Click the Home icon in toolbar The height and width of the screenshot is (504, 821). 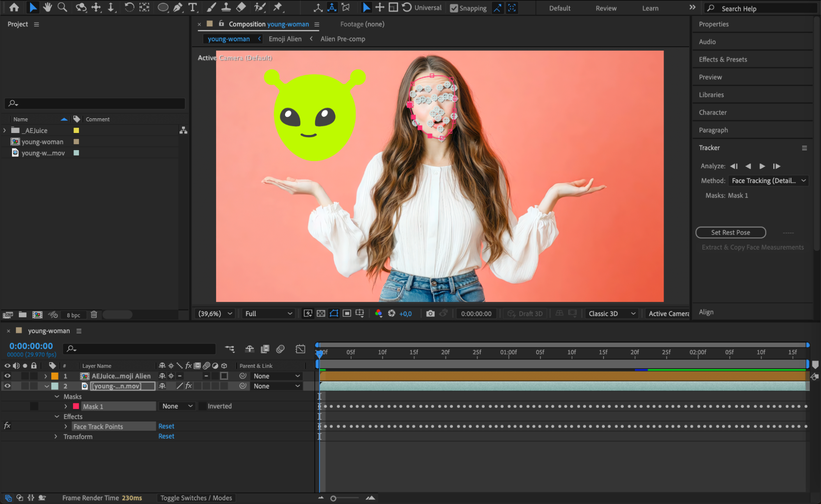(x=14, y=7)
